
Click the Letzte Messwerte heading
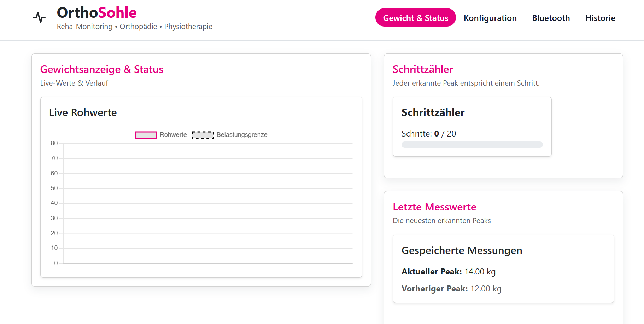click(434, 207)
